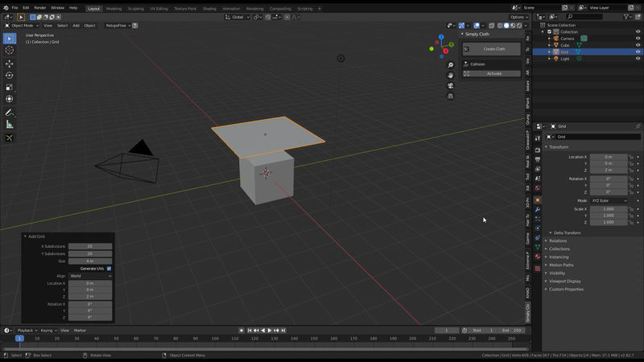Screen dimensions: 644x362
Task: Hide the Light in the outliner
Action: (x=638, y=59)
